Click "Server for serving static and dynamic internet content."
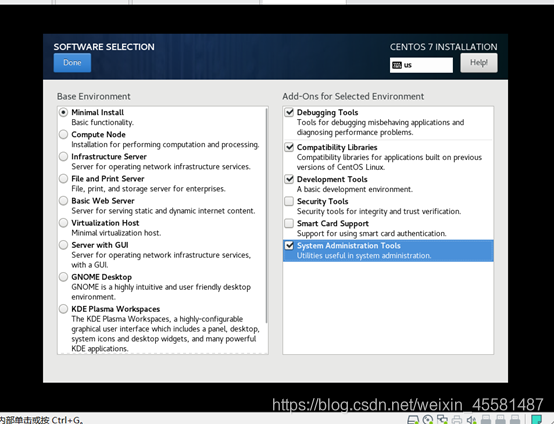554x424 pixels. pyautogui.click(x=163, y=211)
